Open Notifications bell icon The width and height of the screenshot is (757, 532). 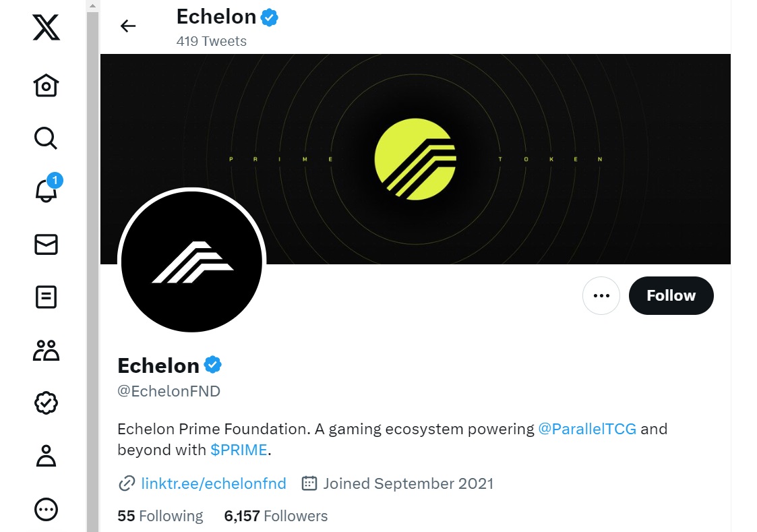point(47,189)
